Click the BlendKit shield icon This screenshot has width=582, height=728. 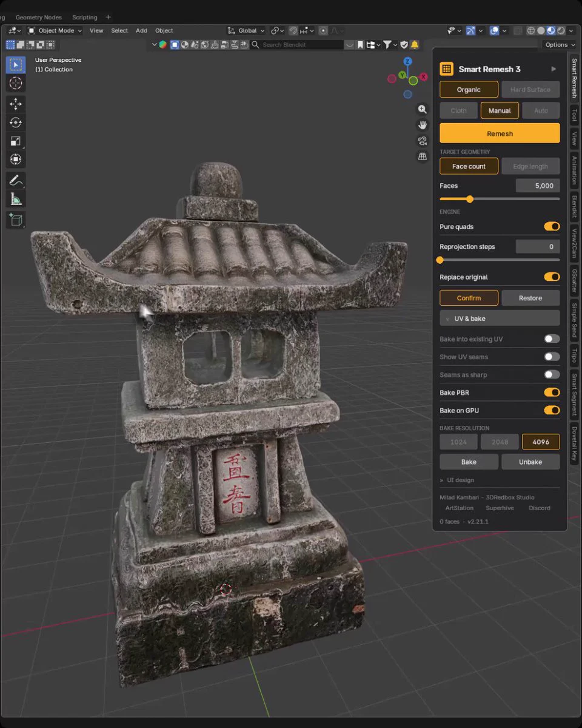404,45
